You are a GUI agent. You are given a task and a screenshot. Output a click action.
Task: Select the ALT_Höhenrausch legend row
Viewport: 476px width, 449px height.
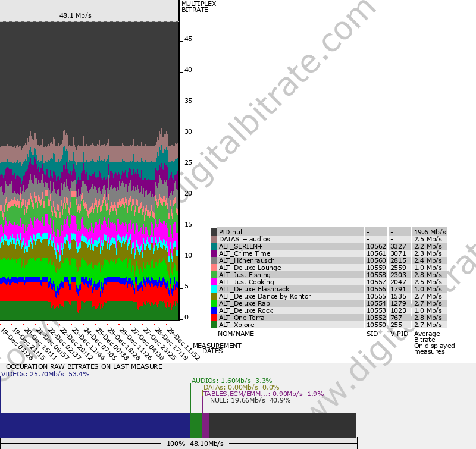[250, 260]
